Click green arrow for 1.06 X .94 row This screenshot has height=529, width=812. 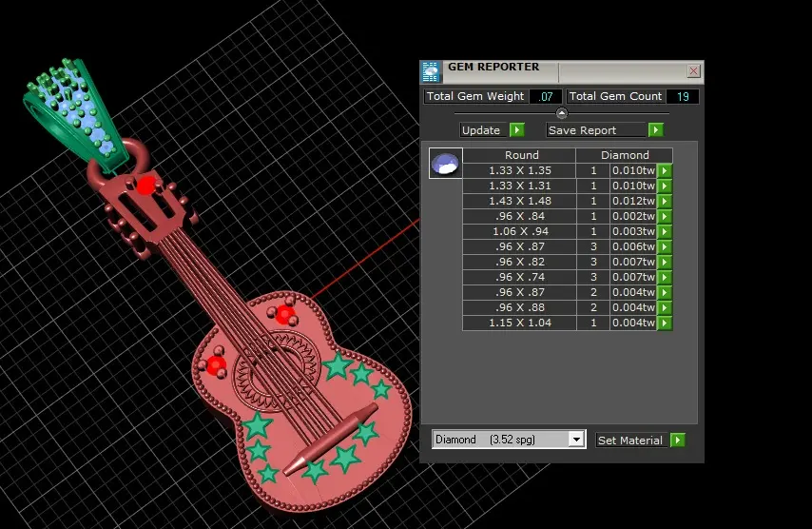pos(665,231)
